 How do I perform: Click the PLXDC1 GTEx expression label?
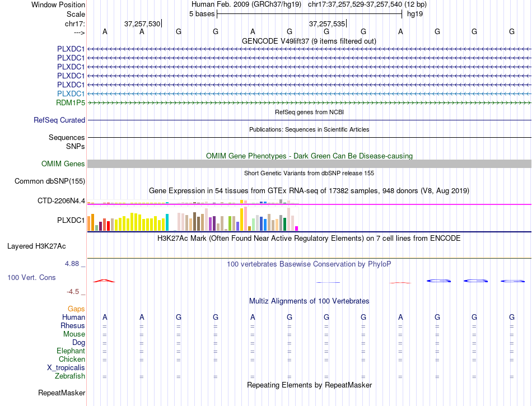[71, 220]
